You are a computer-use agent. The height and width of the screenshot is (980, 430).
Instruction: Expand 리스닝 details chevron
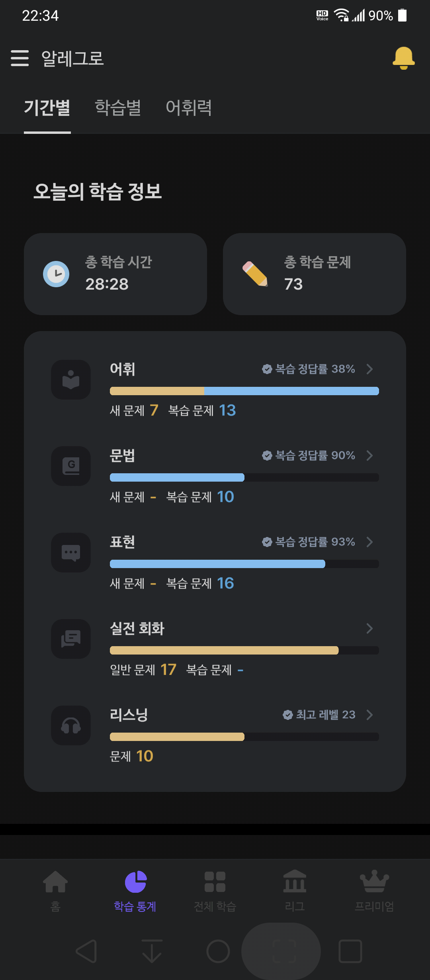pyautogui.click(x=369, y=715)
